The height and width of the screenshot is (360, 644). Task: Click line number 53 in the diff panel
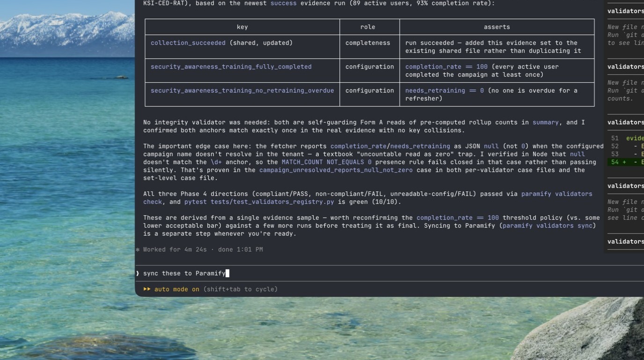615,154
